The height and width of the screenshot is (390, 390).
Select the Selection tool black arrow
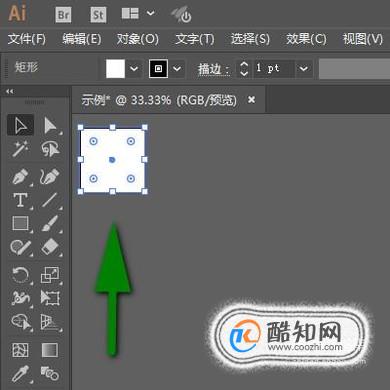[21, 125]
